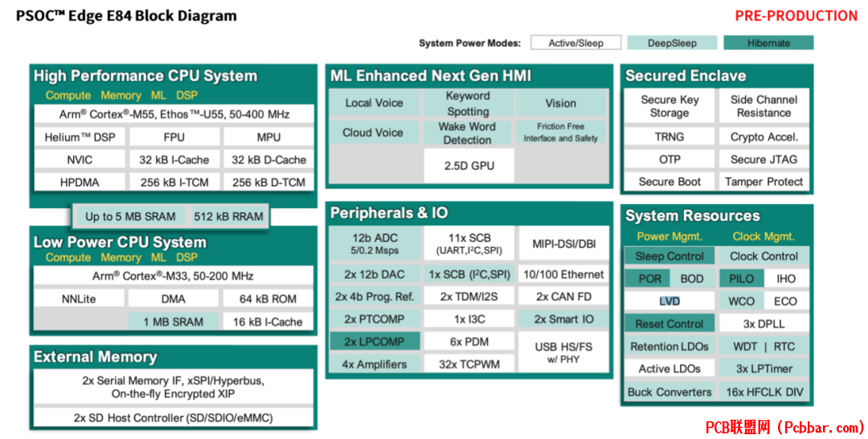The height and width of the screenshot is (439, 868).
Task: Select the 2x Smart IO block
Action: pyautogui.click(x=563, y=319)
